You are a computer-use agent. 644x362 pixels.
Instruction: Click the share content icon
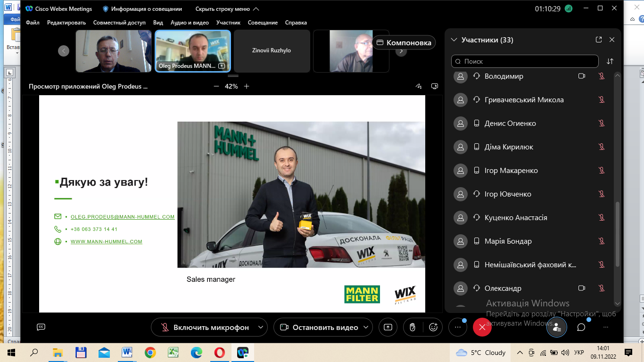point(388,327)
